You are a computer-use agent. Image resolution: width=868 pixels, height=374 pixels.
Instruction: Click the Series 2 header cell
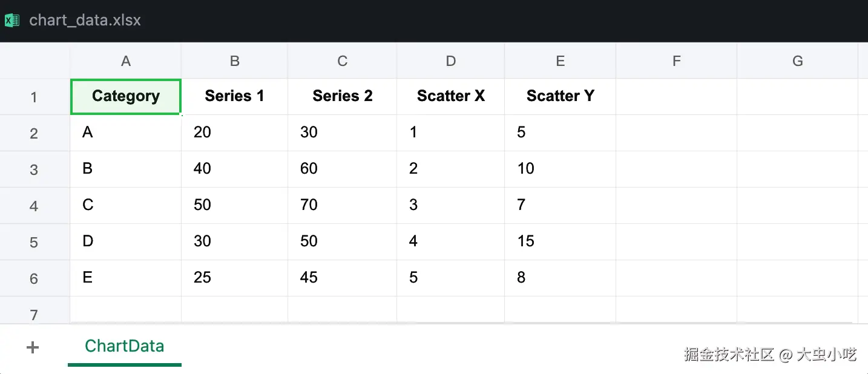[x=342, y=96]
